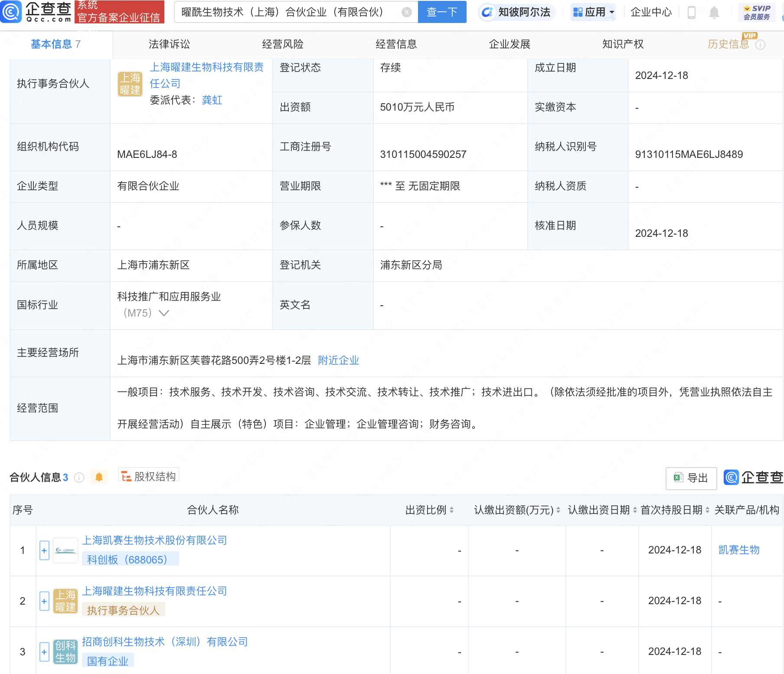Click the info icon beside 历史信息
Screen dimensions: 784x674
(x=760, y=45)
